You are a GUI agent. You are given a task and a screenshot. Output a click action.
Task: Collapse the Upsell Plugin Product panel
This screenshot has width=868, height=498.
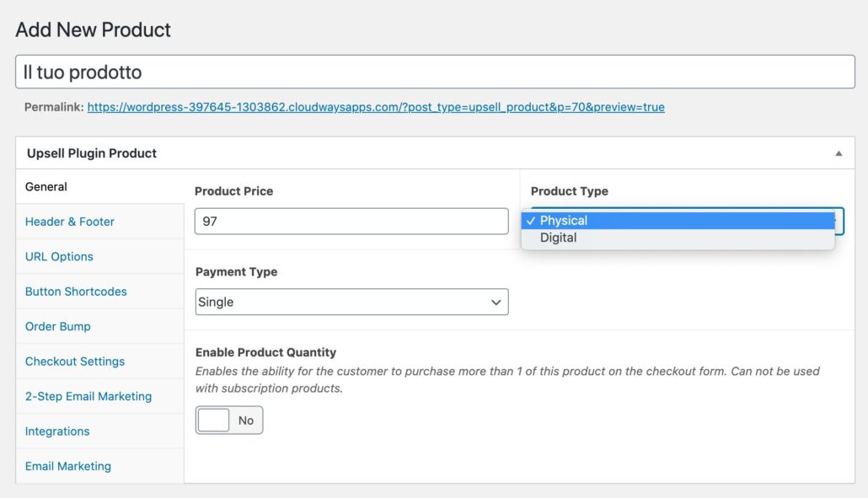(x=839, y=153)
